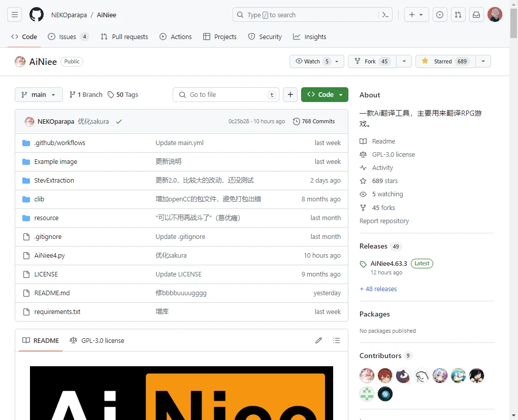Screen dimensions: 518x420
Task: Open pull requests icon in header
Action: tap(458, 15)
